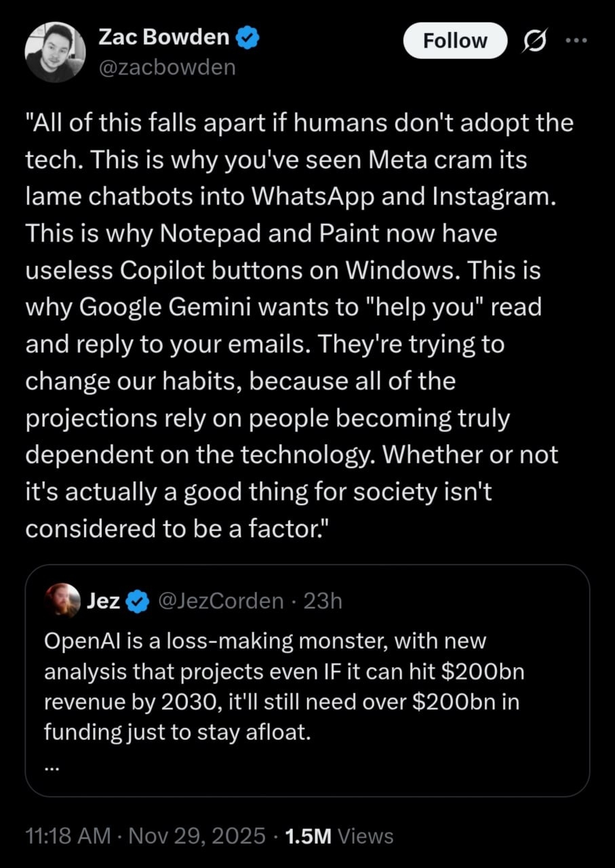The image size is (615, 868).
Task: Open the three-dot more options menu
Action: click(x=577, y=40)
